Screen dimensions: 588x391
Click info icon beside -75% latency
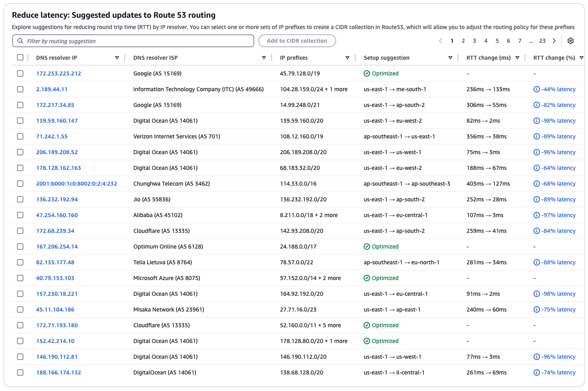pos(537,309)
